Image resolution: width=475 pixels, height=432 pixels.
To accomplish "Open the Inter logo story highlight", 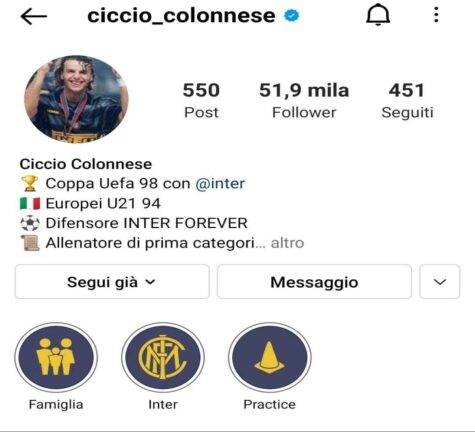I will (x=163, y=357).
